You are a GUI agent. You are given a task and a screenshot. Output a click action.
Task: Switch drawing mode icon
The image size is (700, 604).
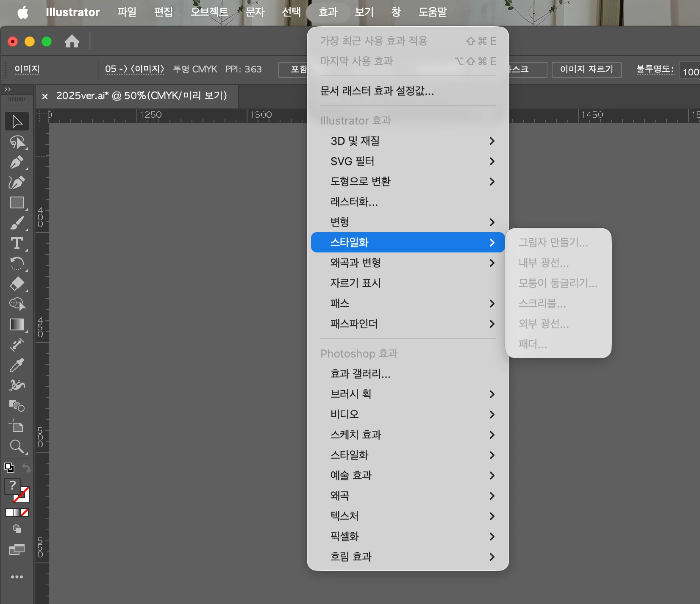(17, 529)
